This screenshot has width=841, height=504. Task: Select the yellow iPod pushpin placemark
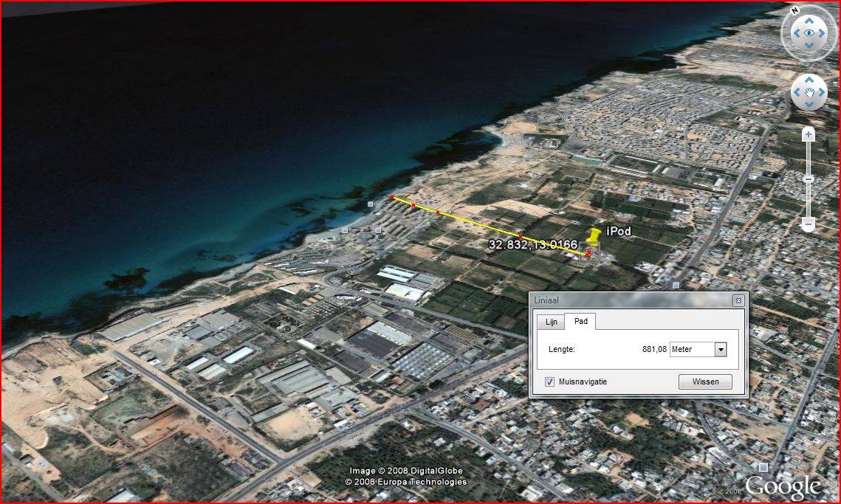click(x=594, y=238)
